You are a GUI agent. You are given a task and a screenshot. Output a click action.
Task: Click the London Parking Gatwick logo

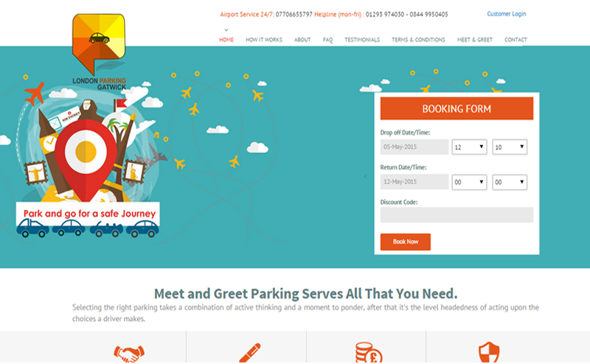[99, 52]
